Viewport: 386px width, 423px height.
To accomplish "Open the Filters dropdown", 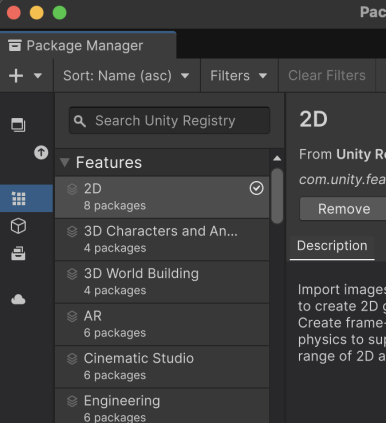I will point(239,76).
